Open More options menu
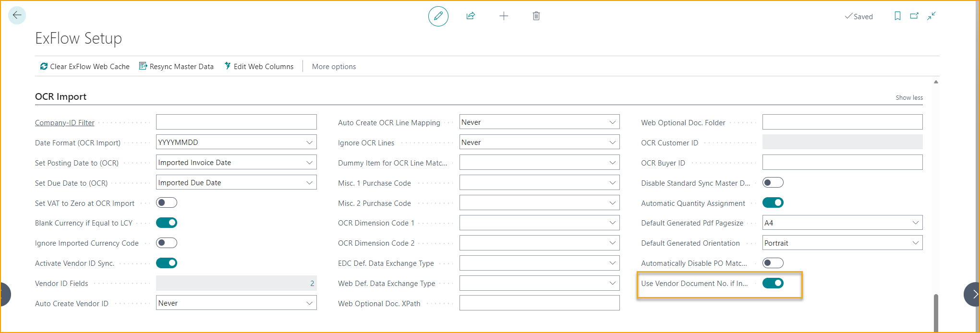This screenshot has height=333, width=980. 334,66
